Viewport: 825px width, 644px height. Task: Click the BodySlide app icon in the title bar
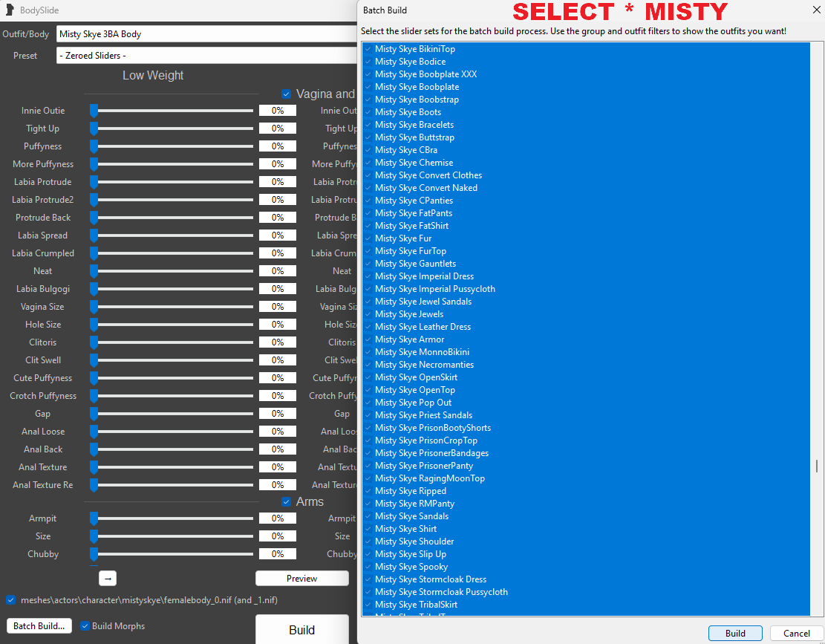coord(9,10)
